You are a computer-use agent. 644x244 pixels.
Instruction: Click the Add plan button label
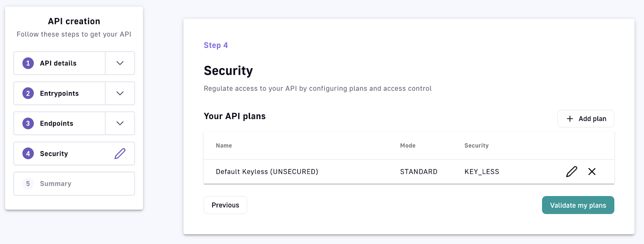pos(592,119)
